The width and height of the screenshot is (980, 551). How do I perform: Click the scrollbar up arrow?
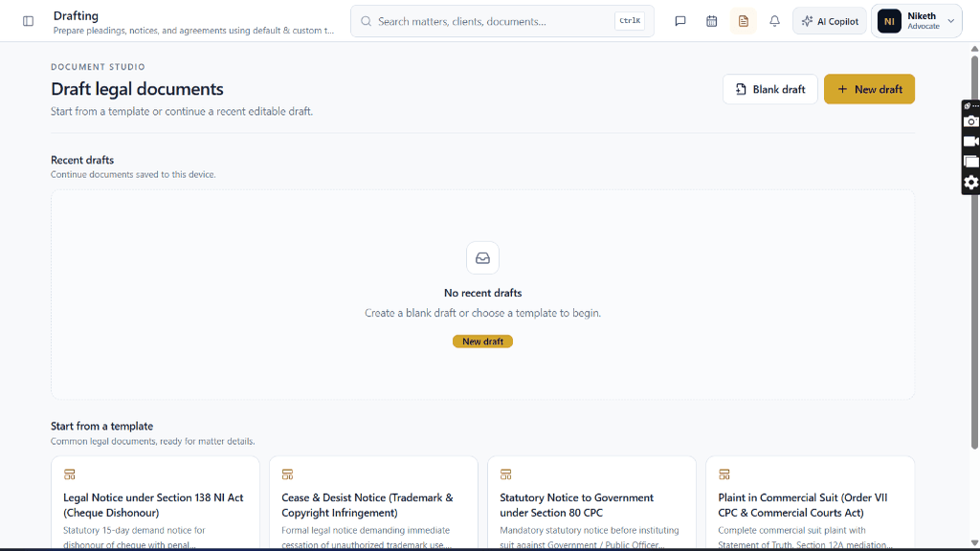pyautogui.click(x=974, y=49)
